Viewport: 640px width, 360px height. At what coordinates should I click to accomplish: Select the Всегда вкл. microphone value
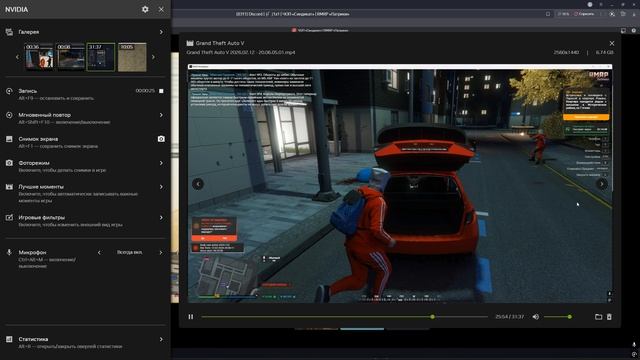coord(129,252)
